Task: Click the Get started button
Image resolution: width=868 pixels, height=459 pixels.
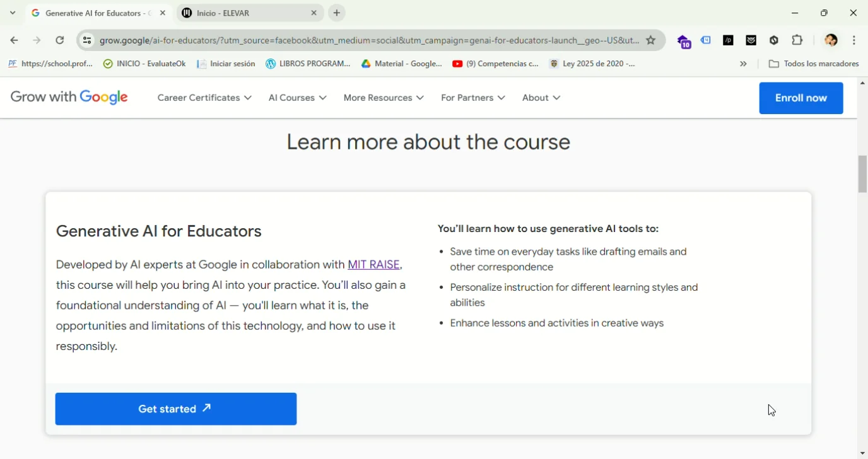Action: (x=176, y=409)
